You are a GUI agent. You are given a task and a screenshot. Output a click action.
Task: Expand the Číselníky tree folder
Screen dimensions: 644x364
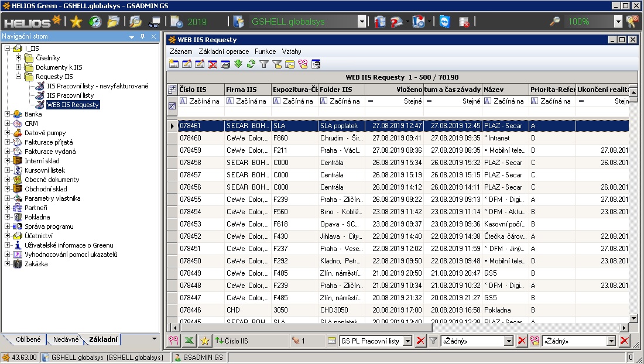pos(18,57)
